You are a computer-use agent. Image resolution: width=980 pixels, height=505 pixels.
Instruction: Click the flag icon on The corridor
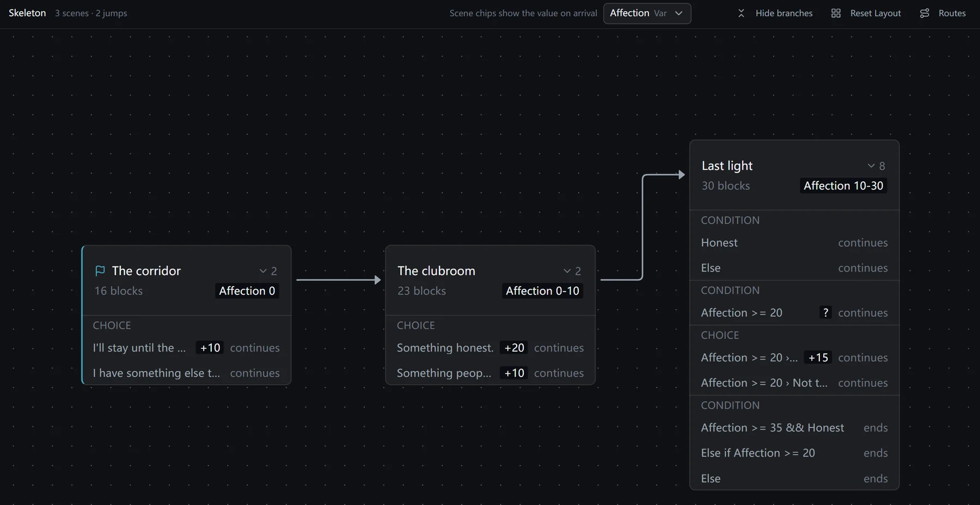tap(100, 270)
